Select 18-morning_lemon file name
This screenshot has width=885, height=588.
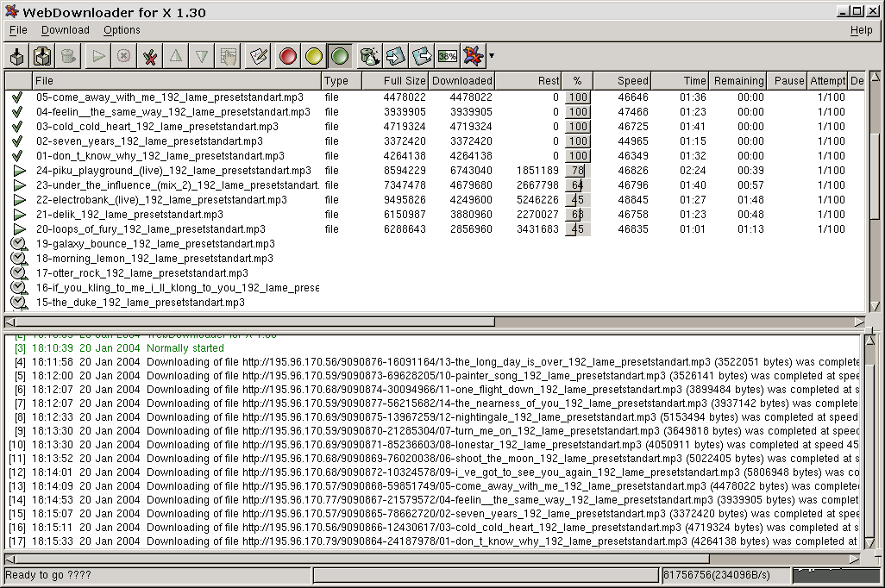point(154,259)
